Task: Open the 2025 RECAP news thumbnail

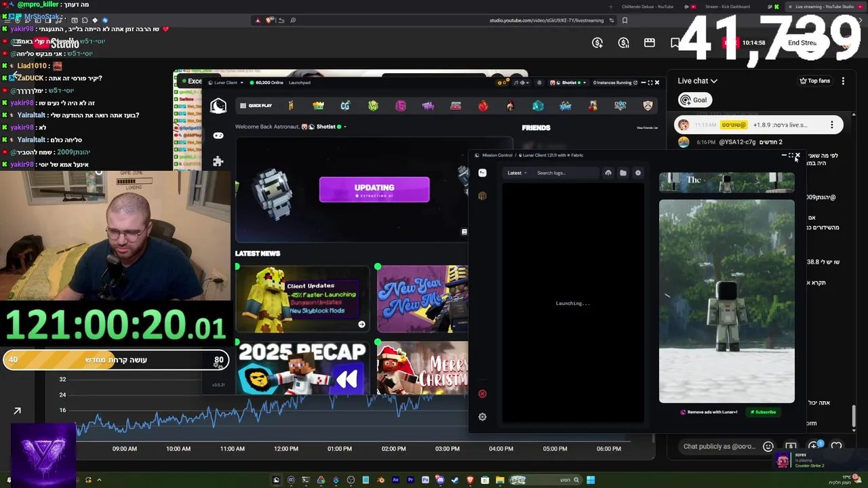Action: coord(302,368)
